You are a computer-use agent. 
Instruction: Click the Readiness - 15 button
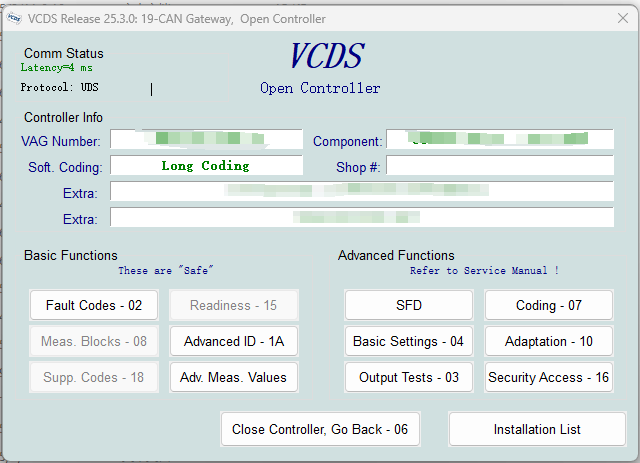(233, 305)
